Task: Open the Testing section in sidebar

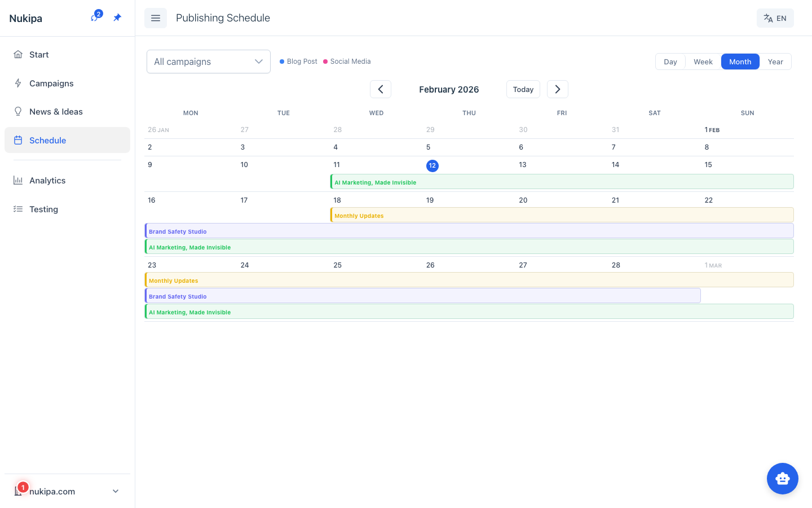Action: [43, 209]
